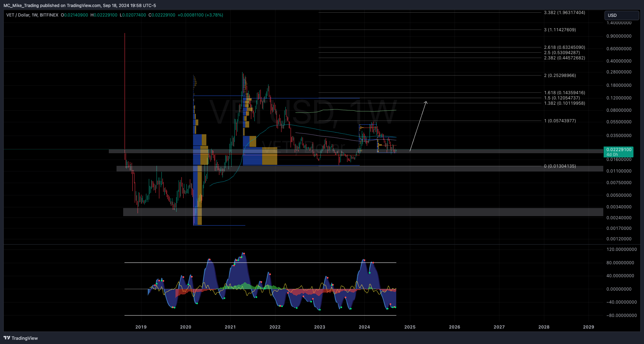The width and height of the screenshot is (644, 344).
Task: Select Fib level 0 (0.01304135)
Action: pyautogui.click(x=560, y=166)
